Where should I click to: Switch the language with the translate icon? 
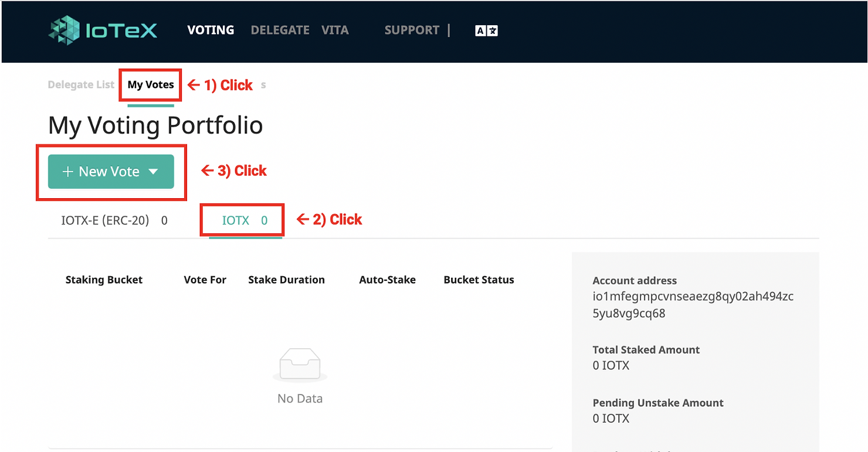click(486, 31)
